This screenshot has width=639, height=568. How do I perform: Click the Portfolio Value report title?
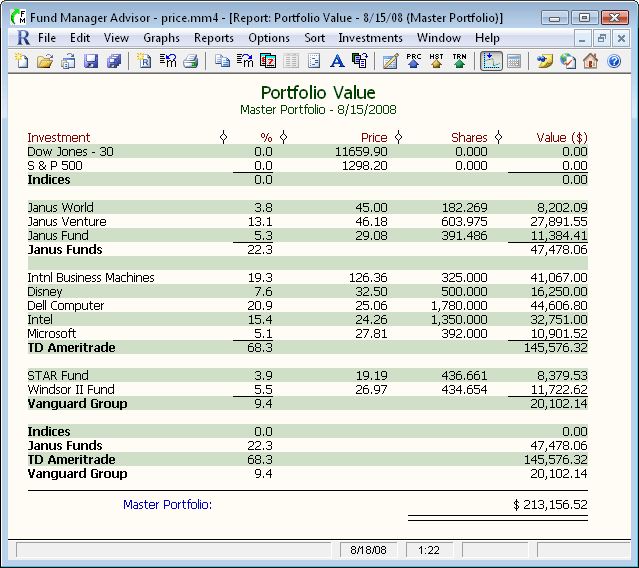click(x=318, y=92)
